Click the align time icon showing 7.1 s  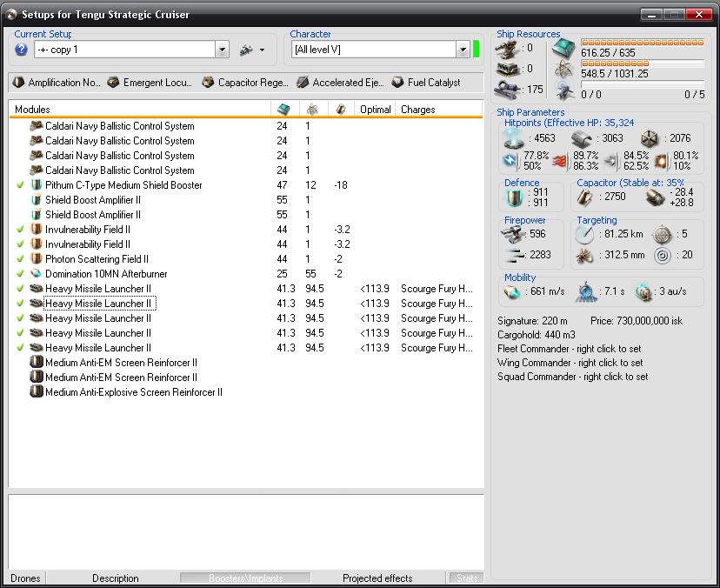[585, 291]
